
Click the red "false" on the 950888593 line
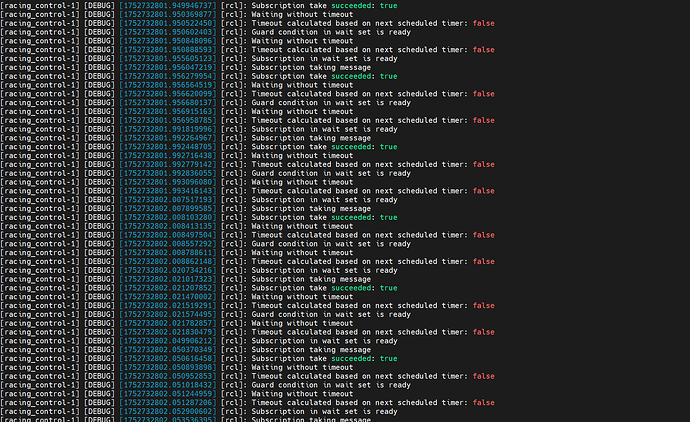pos(483,50)
